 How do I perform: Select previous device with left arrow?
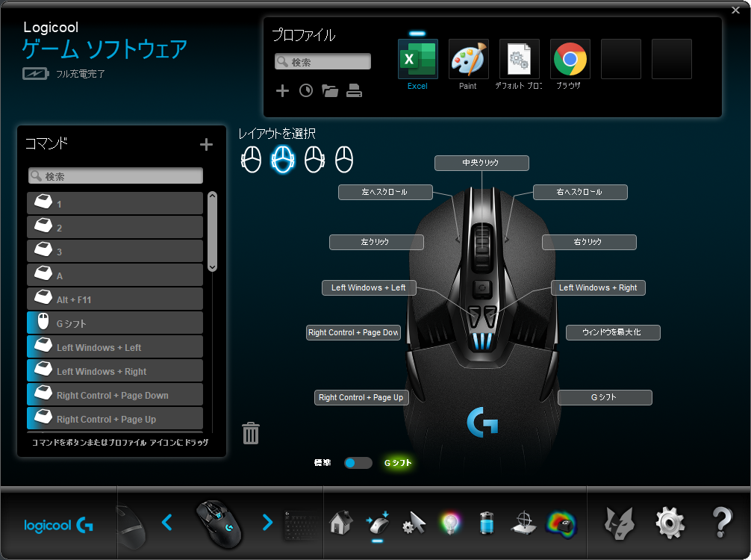[167, 522]
